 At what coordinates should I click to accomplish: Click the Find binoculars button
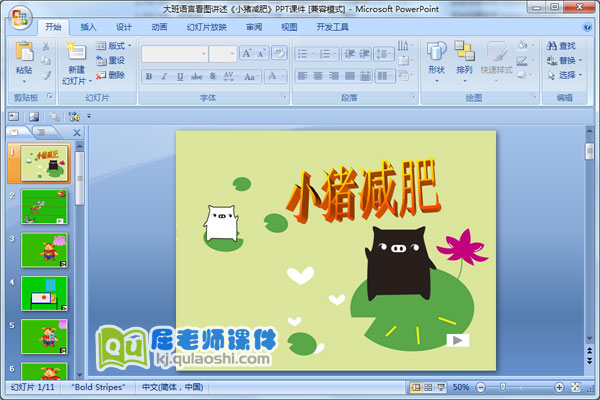pyautogui.click(x=561, y=46)
